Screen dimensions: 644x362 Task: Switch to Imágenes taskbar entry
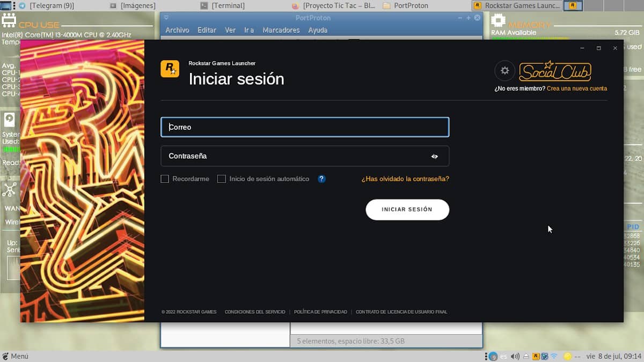tap(133, 5)
